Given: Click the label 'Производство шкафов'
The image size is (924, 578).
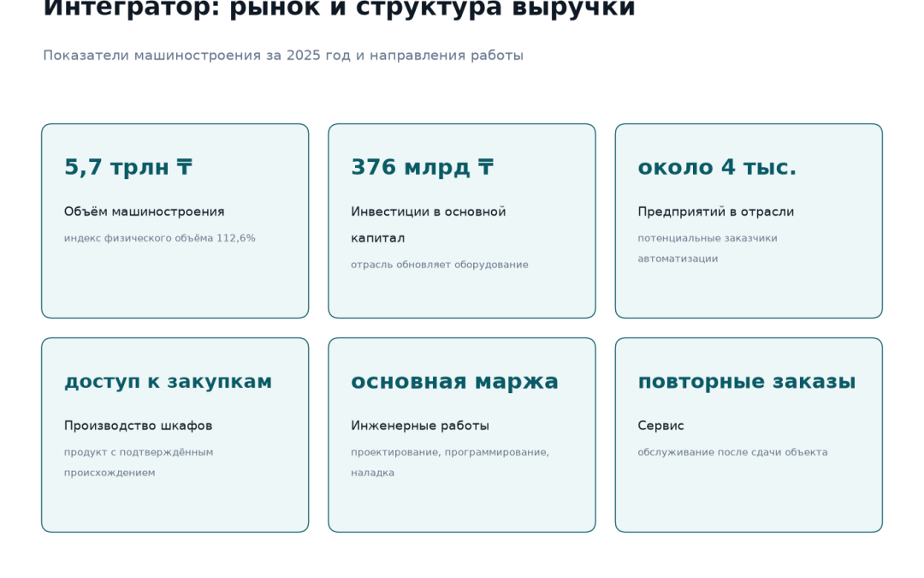Looking at the screenshot, I should point(139,426).
